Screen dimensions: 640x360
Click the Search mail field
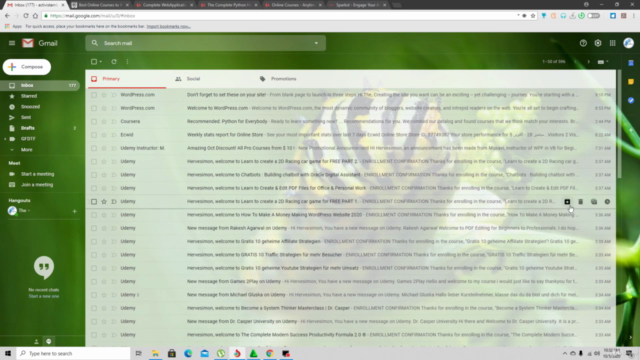point(206,43)
